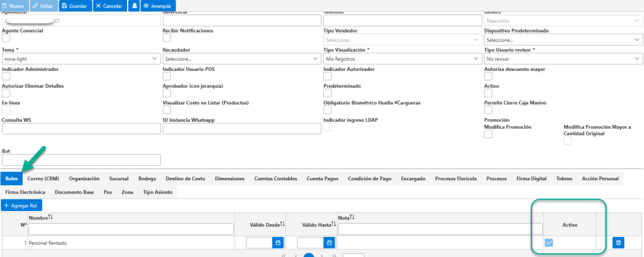
Task: Open the Tipo Visualización dropdown
Action: coord(402,59)
